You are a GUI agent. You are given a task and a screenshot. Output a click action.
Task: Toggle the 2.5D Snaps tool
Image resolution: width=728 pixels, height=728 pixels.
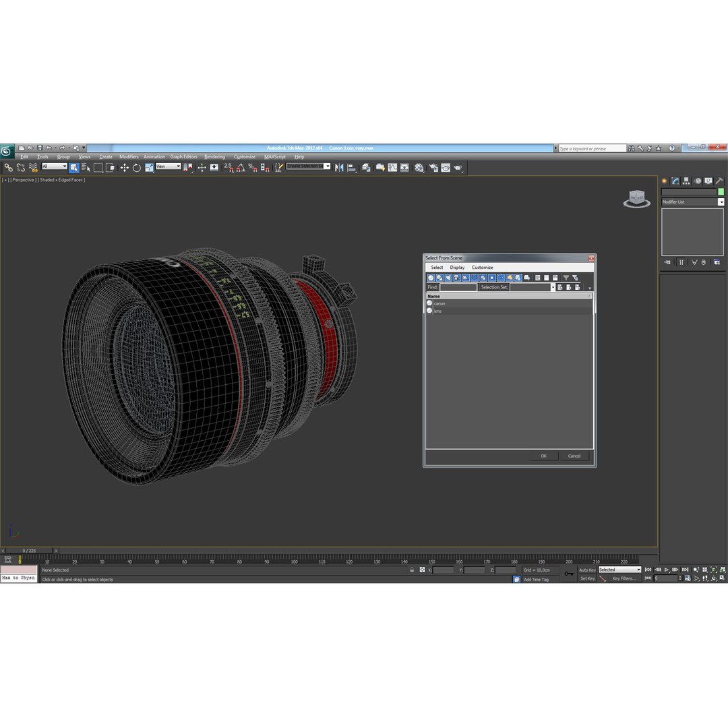[x=229, y=168]
